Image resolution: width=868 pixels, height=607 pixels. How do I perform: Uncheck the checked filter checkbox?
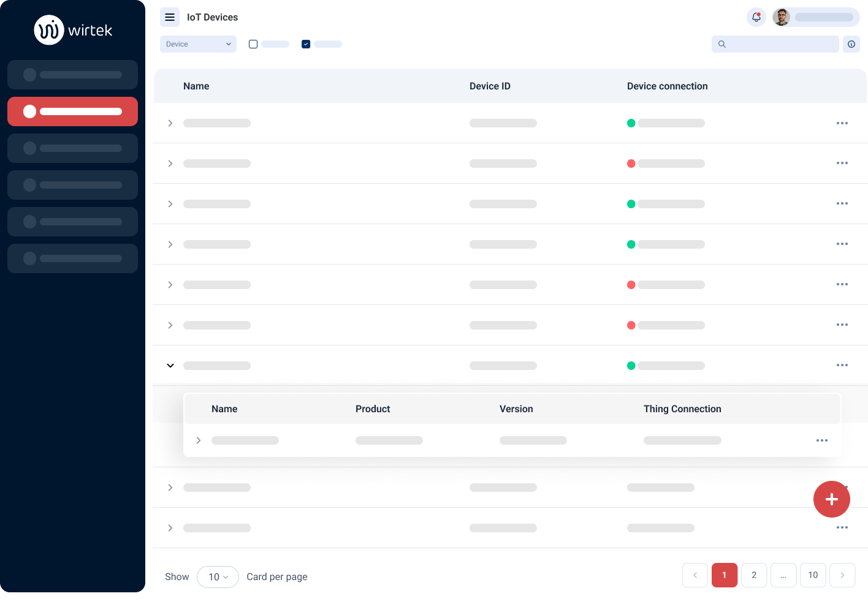306,44
